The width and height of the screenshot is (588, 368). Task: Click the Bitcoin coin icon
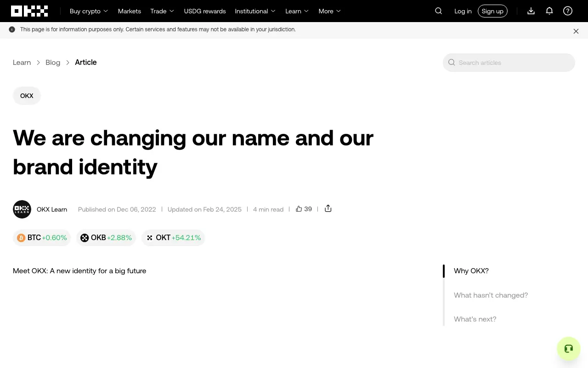21,238
